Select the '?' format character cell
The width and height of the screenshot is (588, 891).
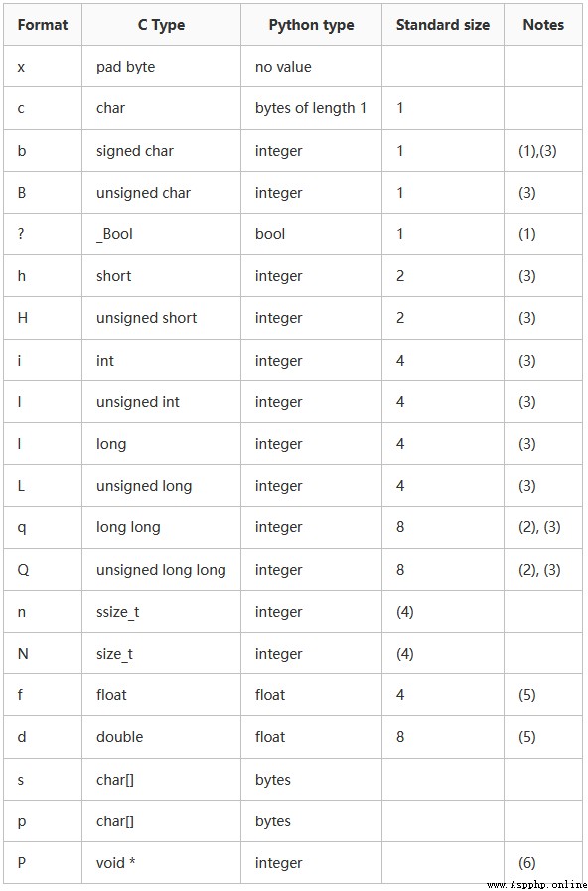43,234
